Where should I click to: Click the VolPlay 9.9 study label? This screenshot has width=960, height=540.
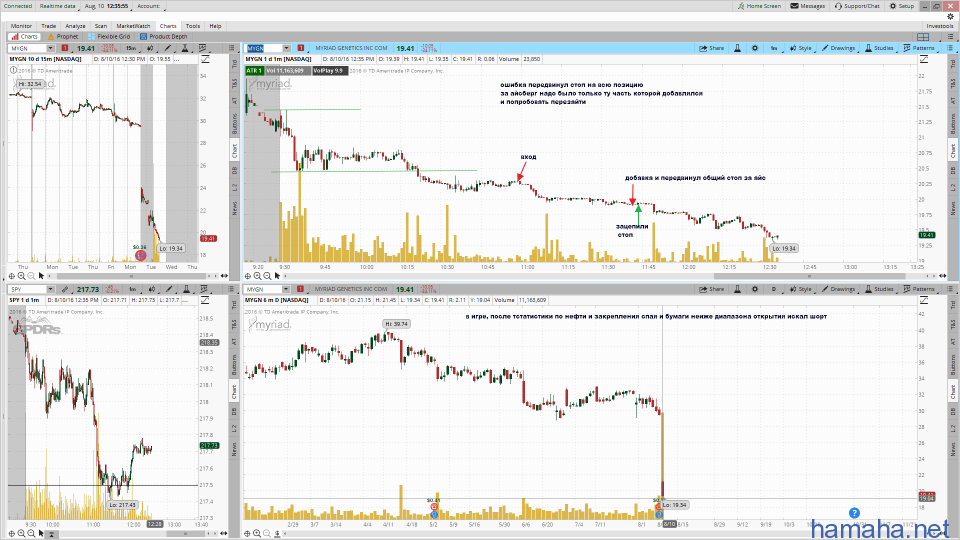329,71
